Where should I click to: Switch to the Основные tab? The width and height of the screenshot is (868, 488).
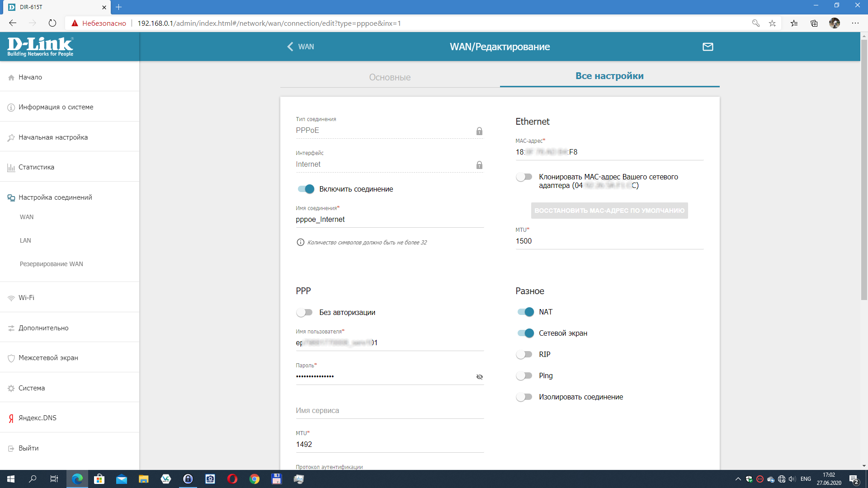(x=390, y=77)
